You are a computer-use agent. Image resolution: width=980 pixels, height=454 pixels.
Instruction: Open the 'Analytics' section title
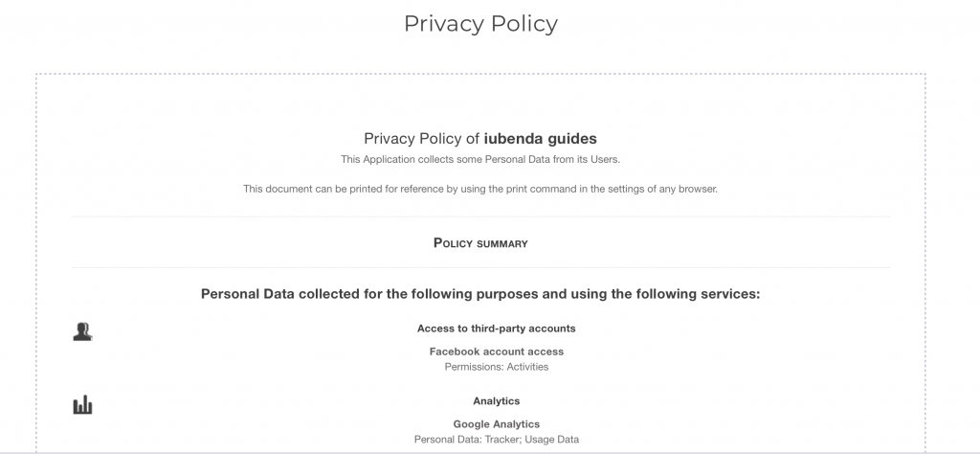pos(496,401)
